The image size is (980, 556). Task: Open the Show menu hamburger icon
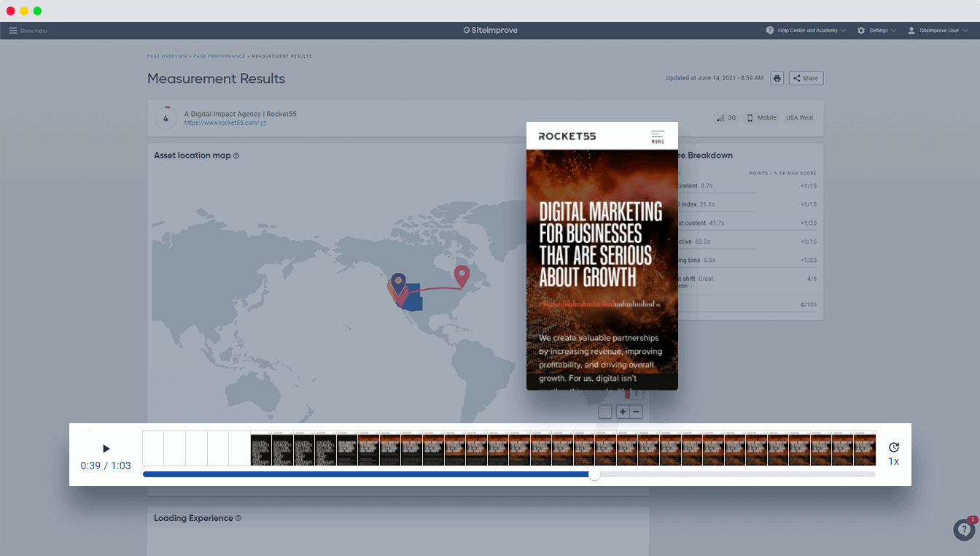tap(13, 31)
